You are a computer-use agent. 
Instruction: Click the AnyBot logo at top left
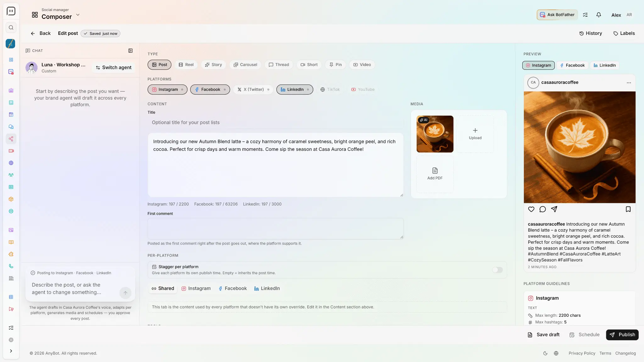pos(11,11)
